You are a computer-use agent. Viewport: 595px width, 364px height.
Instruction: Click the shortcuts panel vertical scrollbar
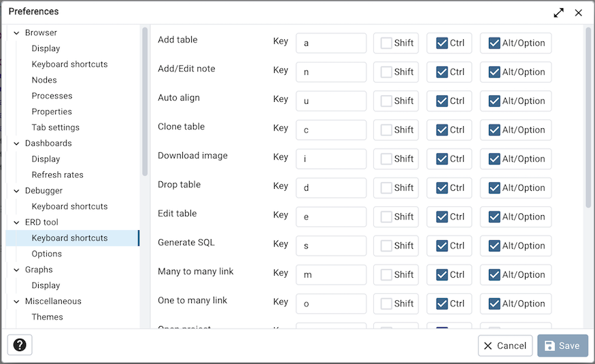coord(588,117)
